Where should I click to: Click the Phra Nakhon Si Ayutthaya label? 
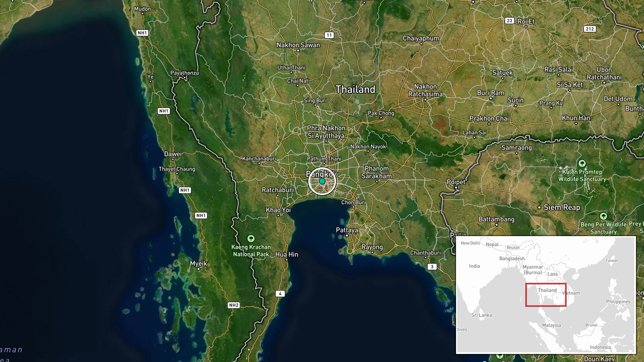[326, 132]
